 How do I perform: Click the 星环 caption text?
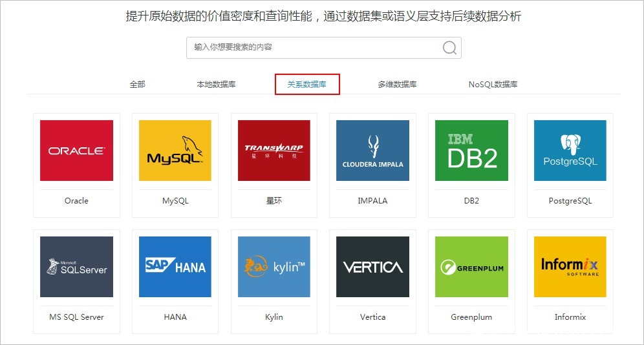click(x=274, y=200)
